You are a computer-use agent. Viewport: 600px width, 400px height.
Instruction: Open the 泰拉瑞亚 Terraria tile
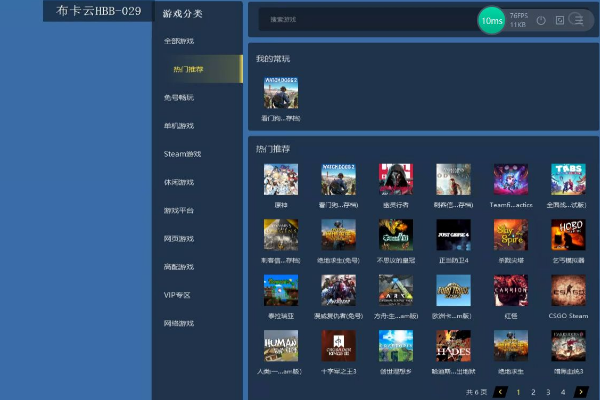(x=281, y=290)
